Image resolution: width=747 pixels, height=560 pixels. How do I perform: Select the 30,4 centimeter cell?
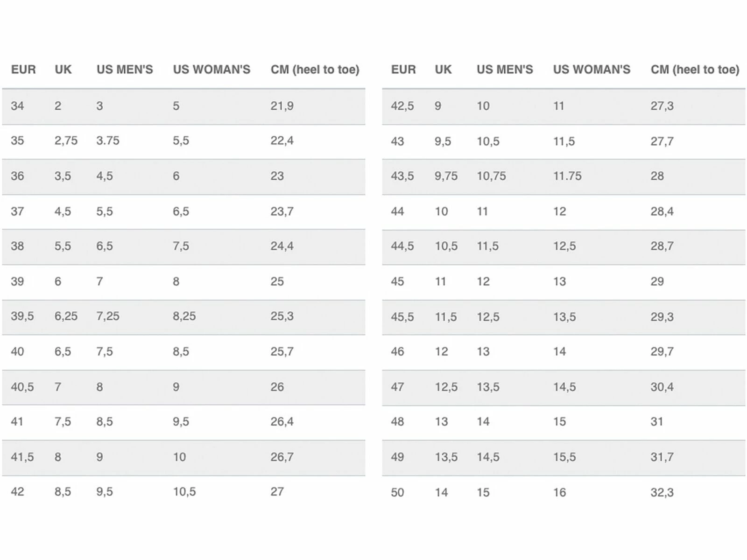(x=662, y=387)
